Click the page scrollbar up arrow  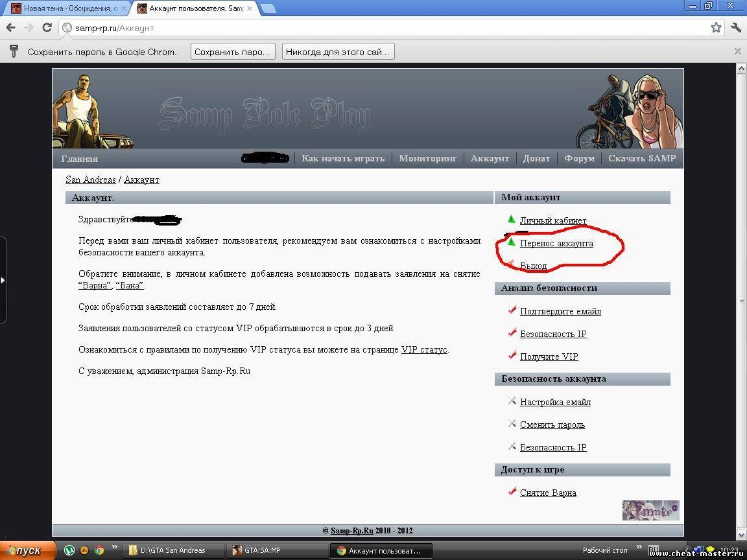pos(742,69)
